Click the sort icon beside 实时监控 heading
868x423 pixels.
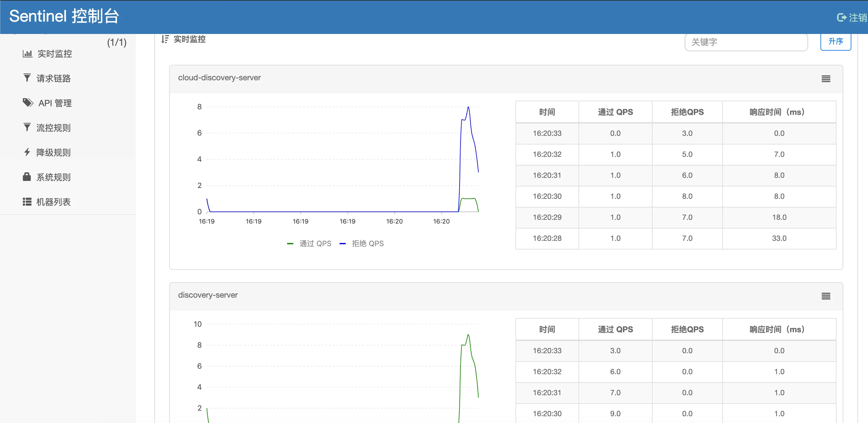pos(165,39)
